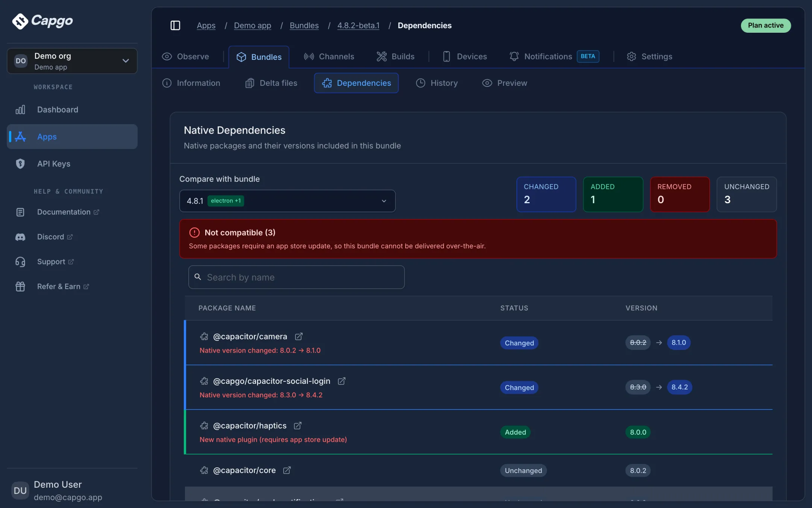Screen dimensions: 812x508
Task: Open 4.8.2-beta.1 breadcrumb link
Action: [358, 25]
